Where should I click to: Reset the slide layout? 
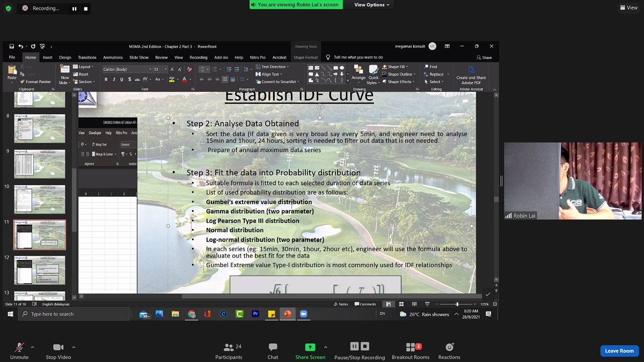coord(82,75)
